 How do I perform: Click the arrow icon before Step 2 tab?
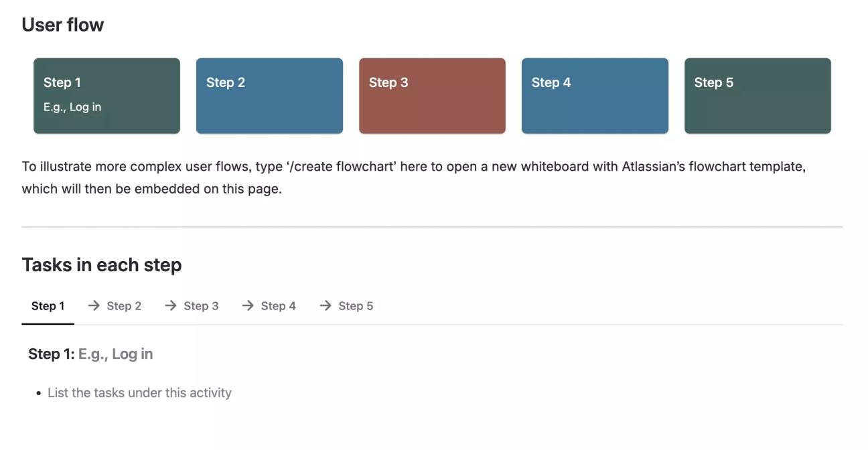click(x=92, y=305)
